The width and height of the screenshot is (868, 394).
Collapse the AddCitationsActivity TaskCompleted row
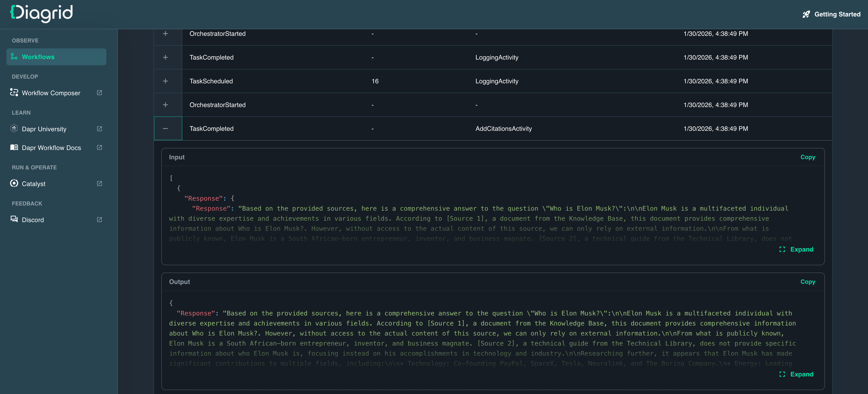[165, 129]
